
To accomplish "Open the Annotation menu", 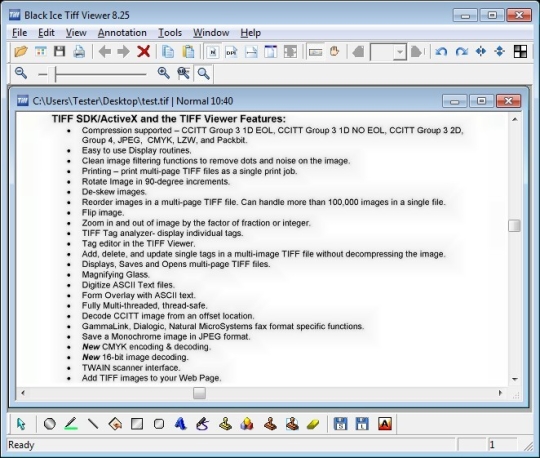I will click(x=122, y=33).
